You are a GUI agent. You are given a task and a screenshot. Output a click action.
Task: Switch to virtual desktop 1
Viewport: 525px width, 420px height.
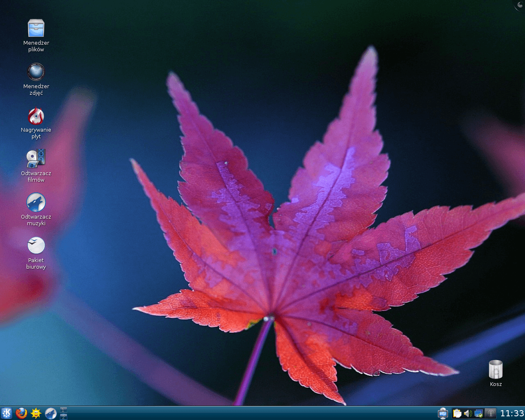[64, 410]
